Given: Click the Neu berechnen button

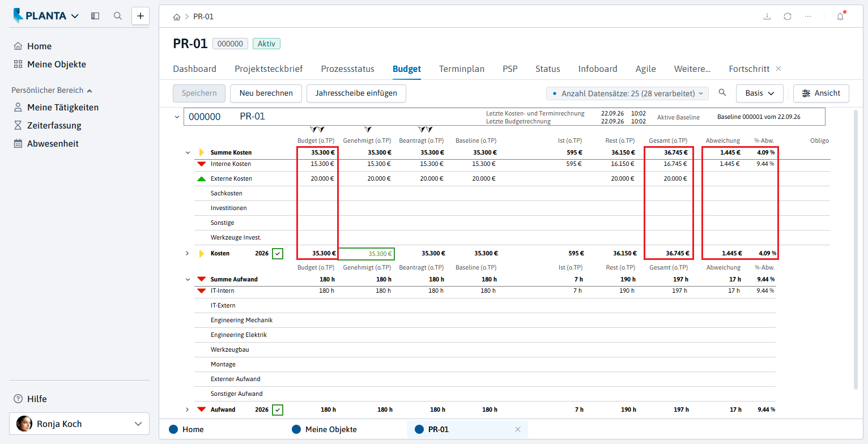Looking at the screenshot, I should [266, 93].
